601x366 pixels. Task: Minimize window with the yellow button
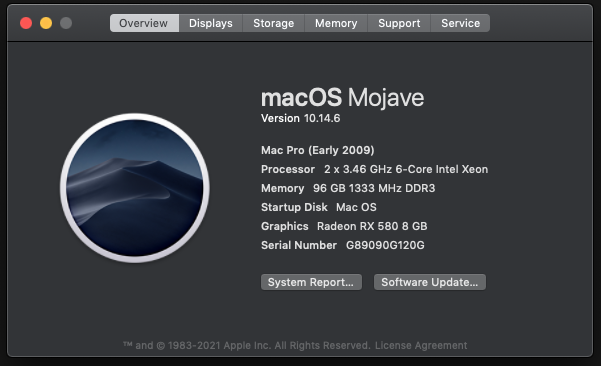tap(46, 23)
